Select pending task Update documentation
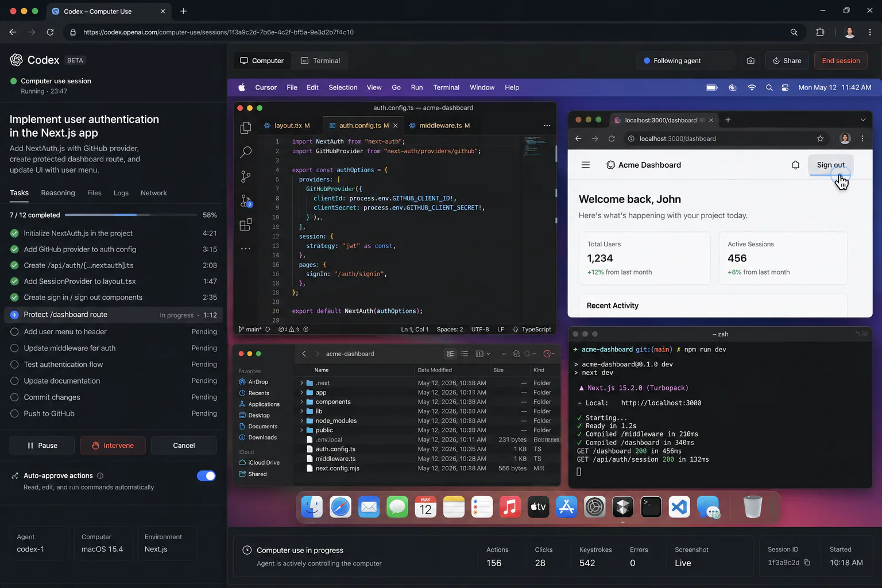 114,381
